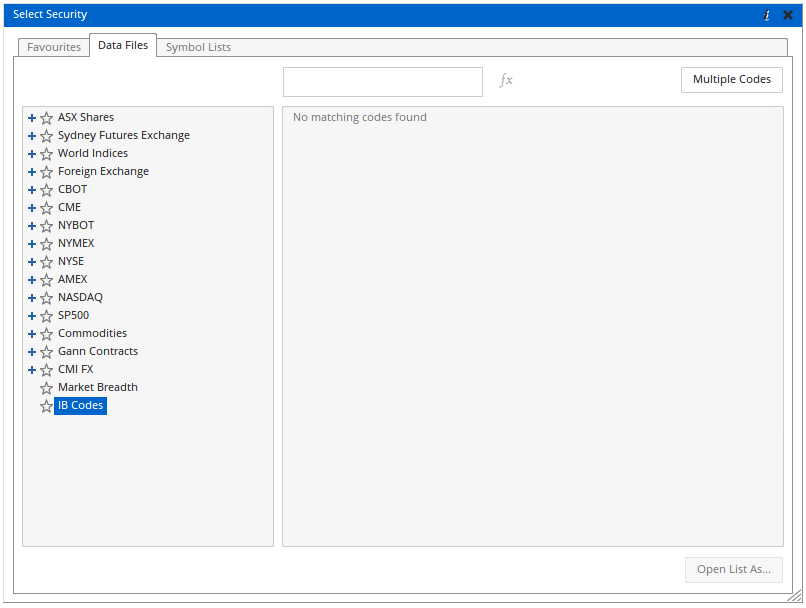Switch to the Favourites tab
Screen dimensions: 806x608
pos(54,47)
